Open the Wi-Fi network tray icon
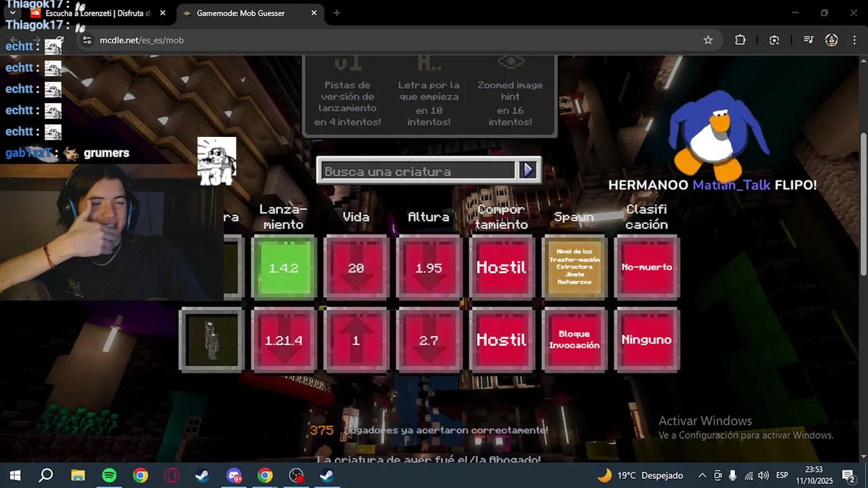 [749, 475]
